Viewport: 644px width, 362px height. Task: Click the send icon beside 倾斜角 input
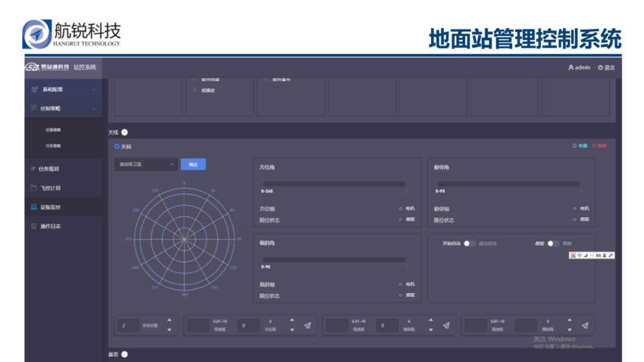click(585, 326)
